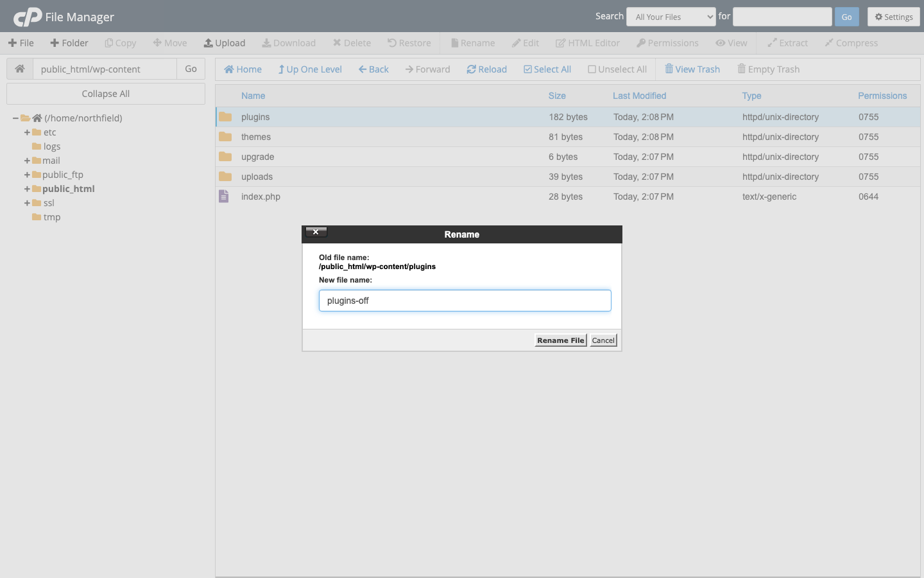Open the Upload tool
Screen dimensions: 924x578
225,43
